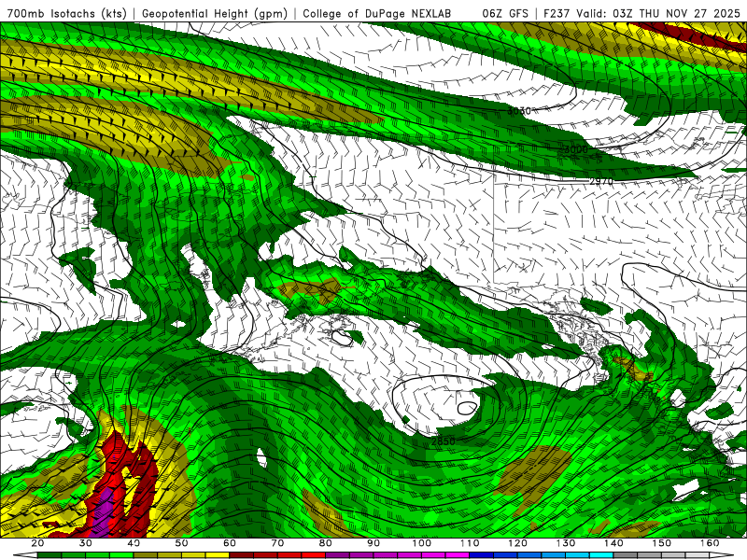Click the '700mb Isotachs (kts)' title text
This screenshot has width=747, height=560.
pyautogui.click(x=67, y=14)
